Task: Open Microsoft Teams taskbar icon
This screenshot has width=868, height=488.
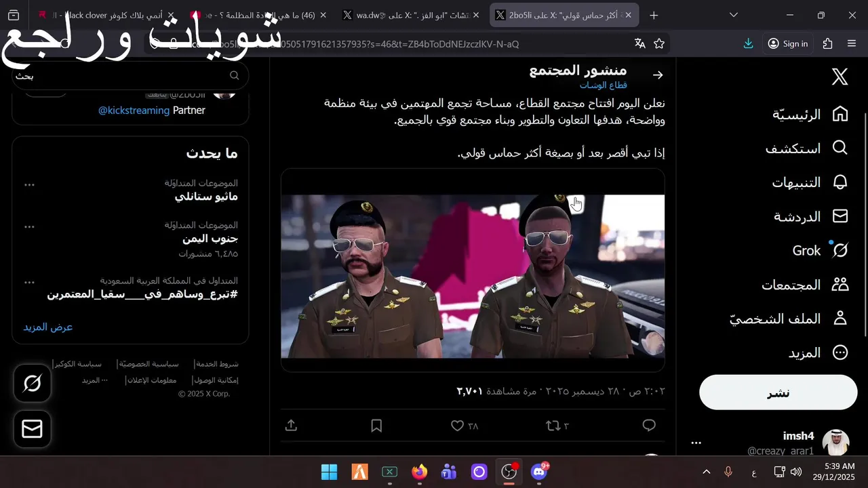Action: pyautogui.click(x=449, y=472)
